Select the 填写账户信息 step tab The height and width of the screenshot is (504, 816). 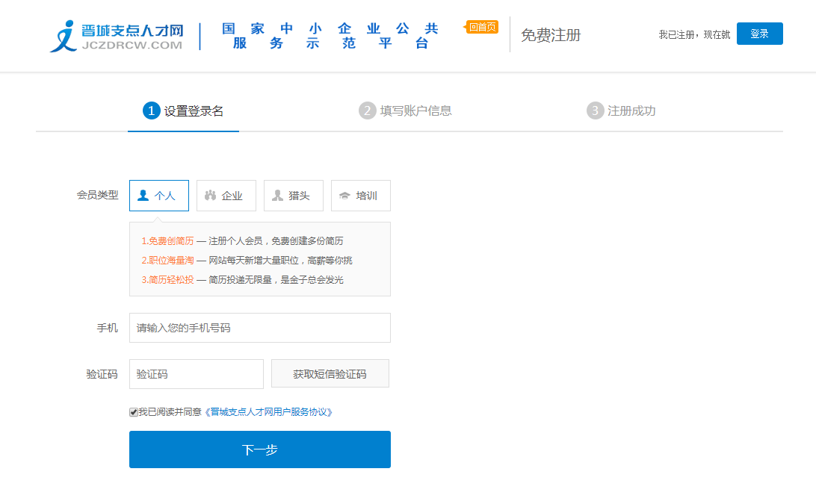click(x=406, y=111)
